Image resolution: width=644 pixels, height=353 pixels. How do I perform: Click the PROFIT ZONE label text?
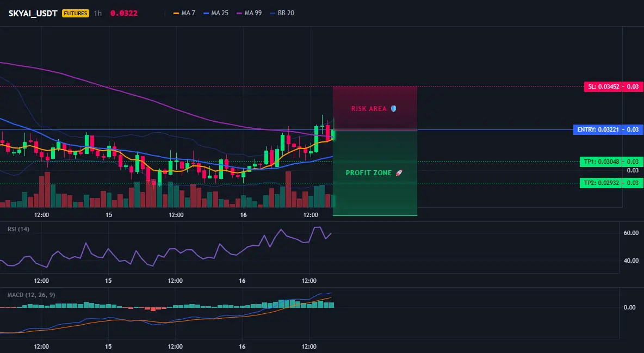368,172
